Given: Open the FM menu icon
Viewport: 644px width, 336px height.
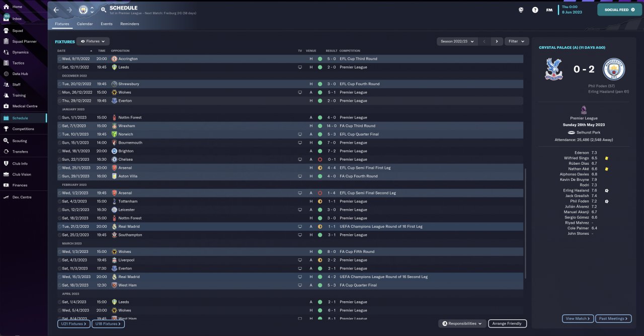Looking at the screenshot, I should click(549, 10).
